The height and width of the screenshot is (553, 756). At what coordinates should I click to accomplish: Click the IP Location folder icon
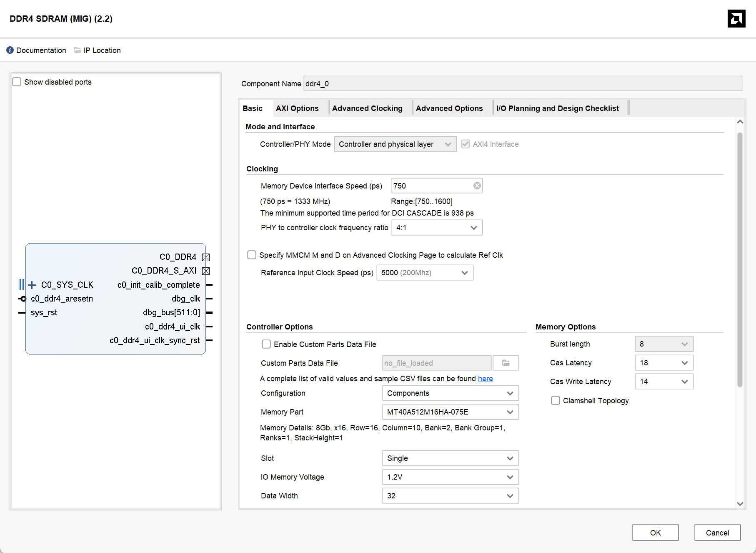pyautogui.click(x=78, y=50)
